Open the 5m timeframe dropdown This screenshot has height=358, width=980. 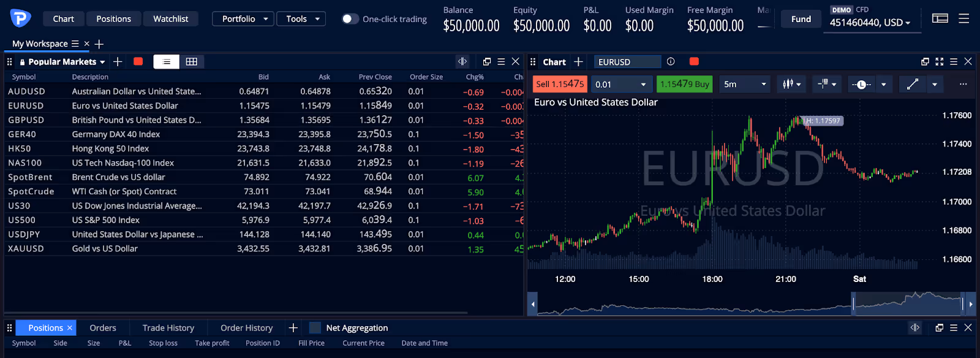(745, 84)
